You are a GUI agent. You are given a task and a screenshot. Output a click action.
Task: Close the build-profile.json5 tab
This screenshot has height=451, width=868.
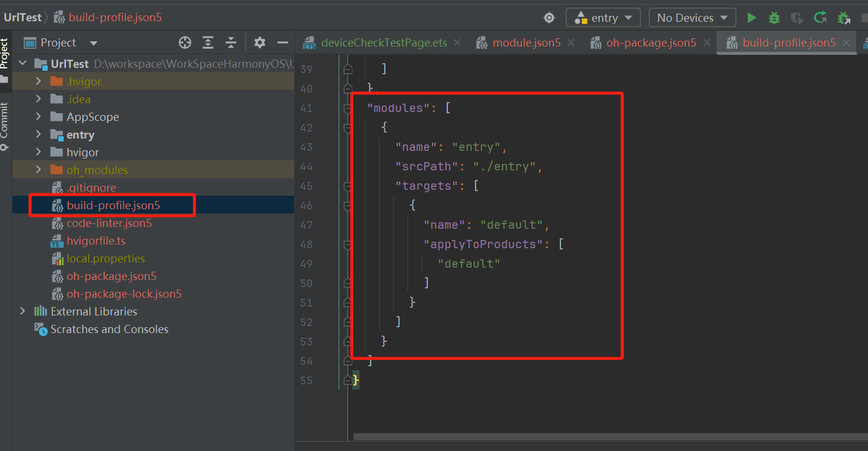point(846,42)
